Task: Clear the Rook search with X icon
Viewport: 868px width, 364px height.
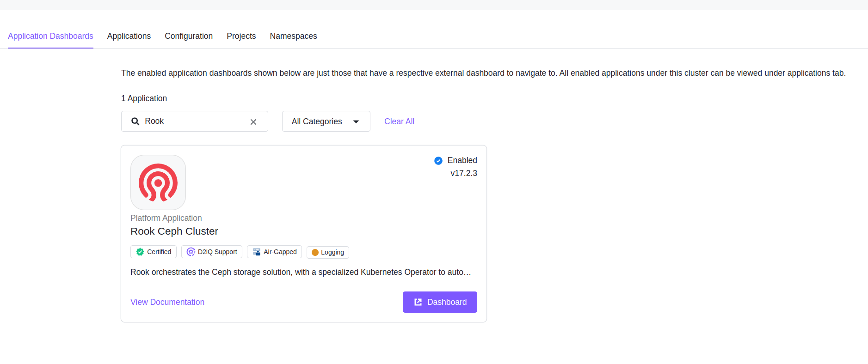Action: [253, 122]
